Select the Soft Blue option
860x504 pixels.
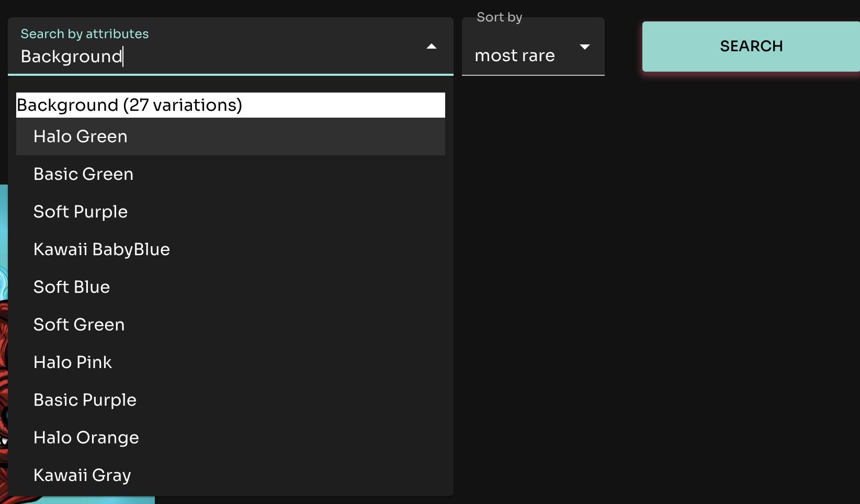[71, 287]
